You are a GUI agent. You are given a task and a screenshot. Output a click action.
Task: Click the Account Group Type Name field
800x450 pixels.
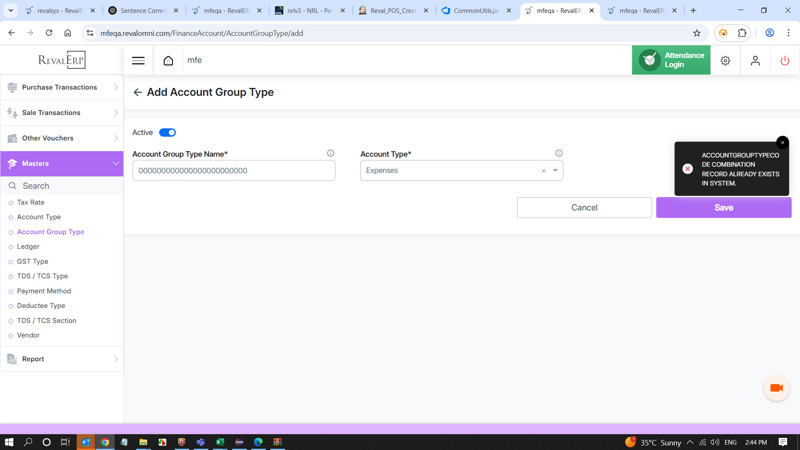pos(233,171)
